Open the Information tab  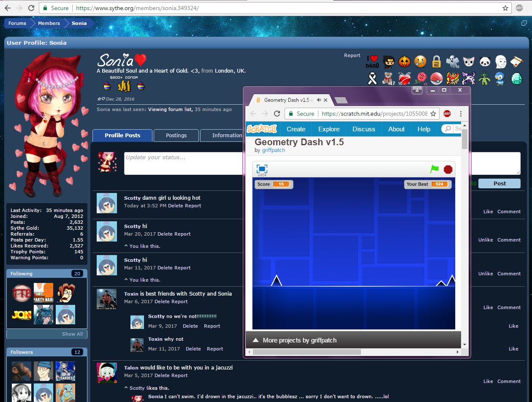pyautogui.click(x=222, y=135)
